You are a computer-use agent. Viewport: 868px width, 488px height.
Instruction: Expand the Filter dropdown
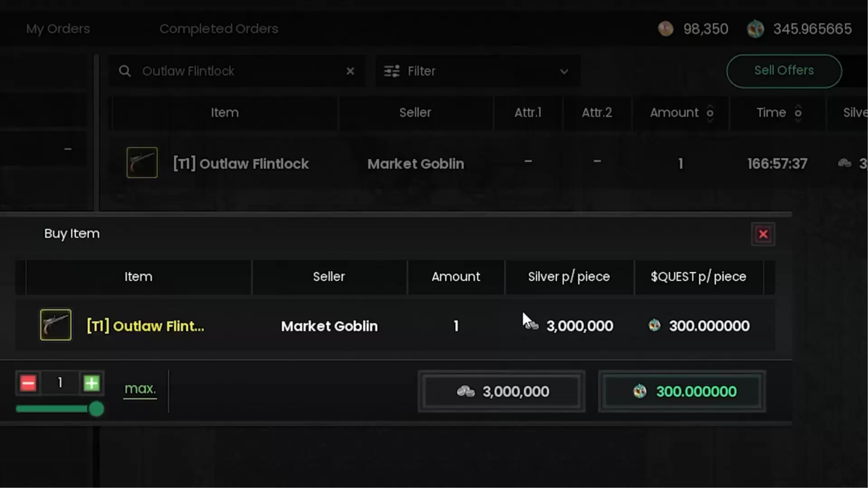pyautogui.click(x=564, y=71)
